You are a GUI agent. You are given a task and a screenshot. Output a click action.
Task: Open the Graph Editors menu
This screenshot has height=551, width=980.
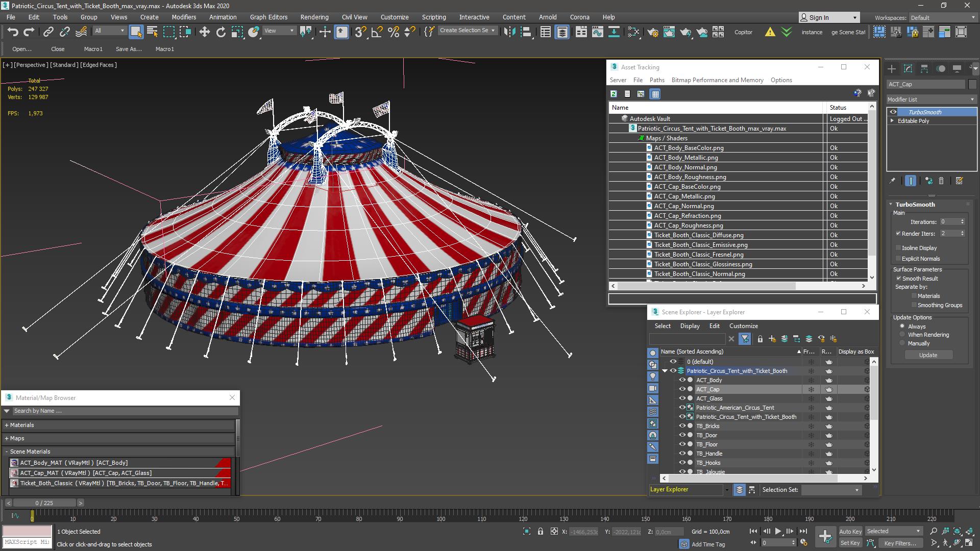coord(268,17)
